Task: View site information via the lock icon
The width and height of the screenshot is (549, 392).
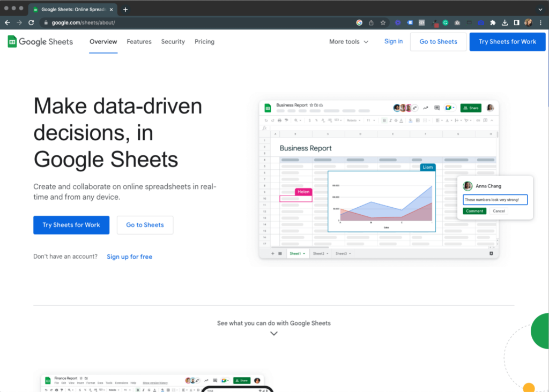Action: [46, 22]
